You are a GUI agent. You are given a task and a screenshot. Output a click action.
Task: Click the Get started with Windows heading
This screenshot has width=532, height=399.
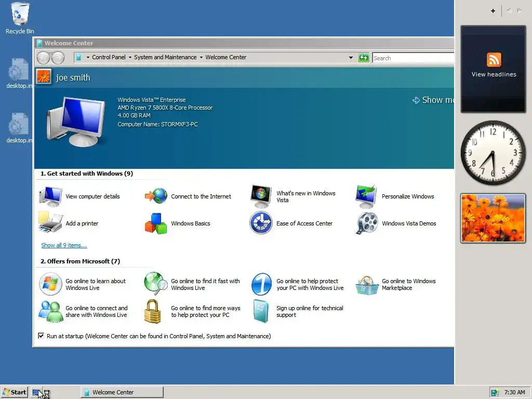[87, 174]
